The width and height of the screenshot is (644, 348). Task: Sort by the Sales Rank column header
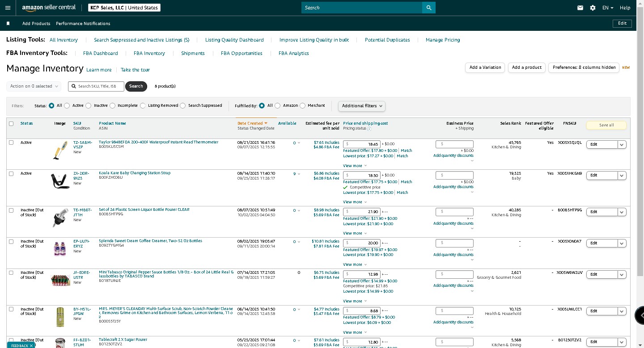510,123
